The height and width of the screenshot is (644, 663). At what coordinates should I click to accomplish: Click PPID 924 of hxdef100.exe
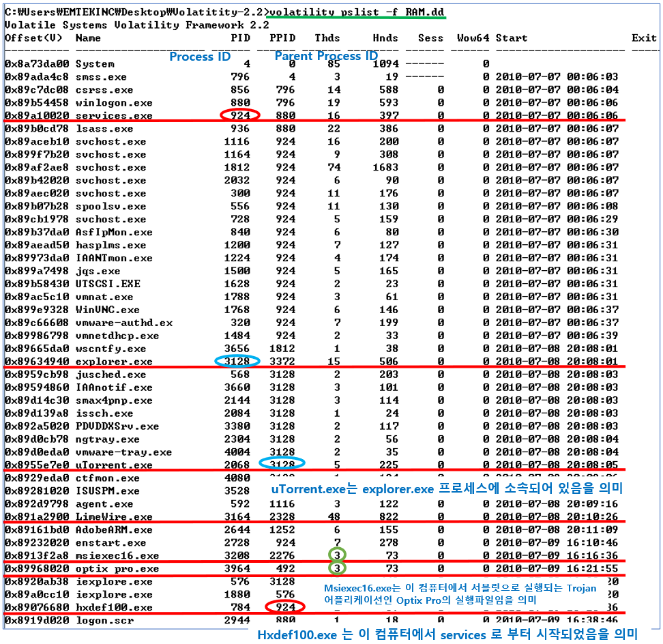(x=285, y=607)
